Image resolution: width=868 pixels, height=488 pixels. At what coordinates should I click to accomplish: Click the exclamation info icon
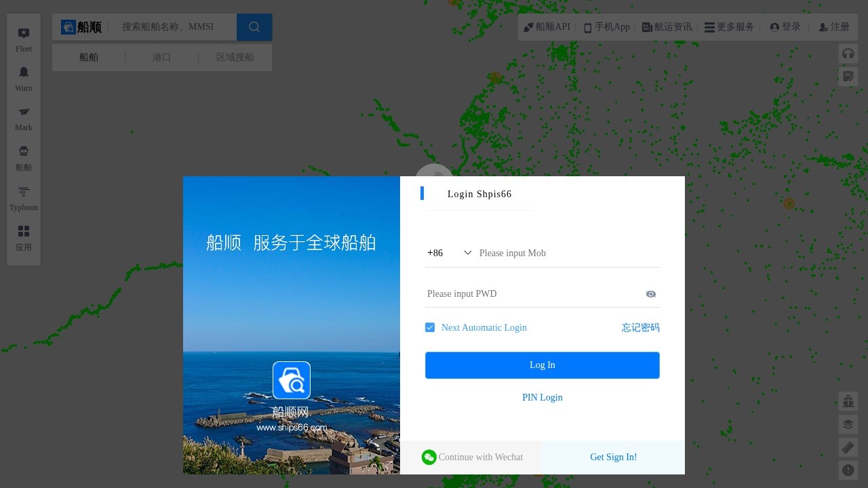[x=848, y=470]
